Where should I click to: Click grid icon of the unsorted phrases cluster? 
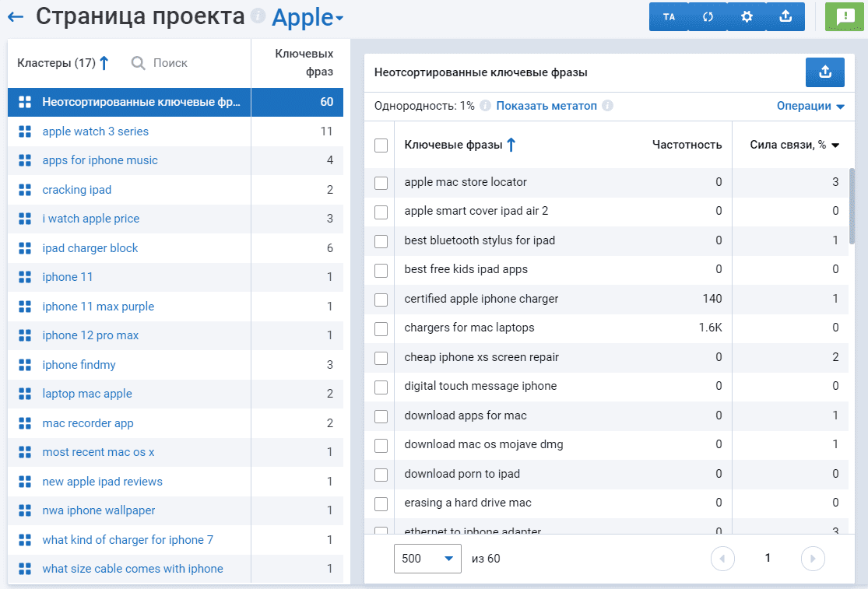[x=25, y=102]
